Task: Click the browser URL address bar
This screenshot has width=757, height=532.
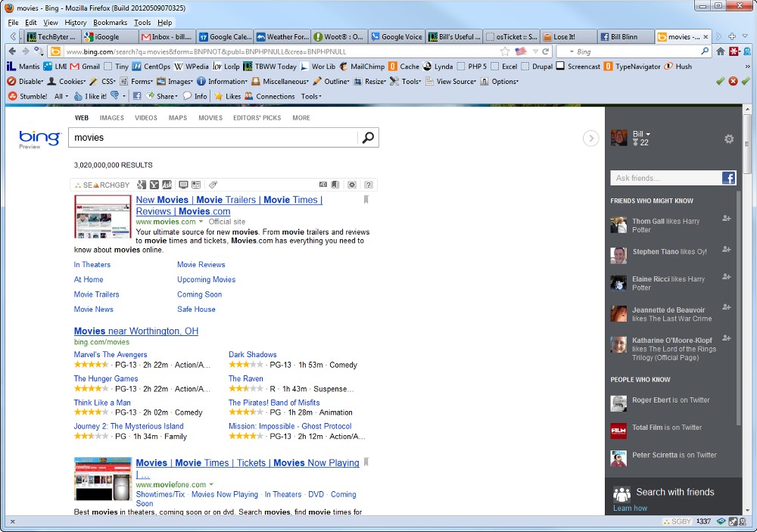Action: click(x=280, y=51)
